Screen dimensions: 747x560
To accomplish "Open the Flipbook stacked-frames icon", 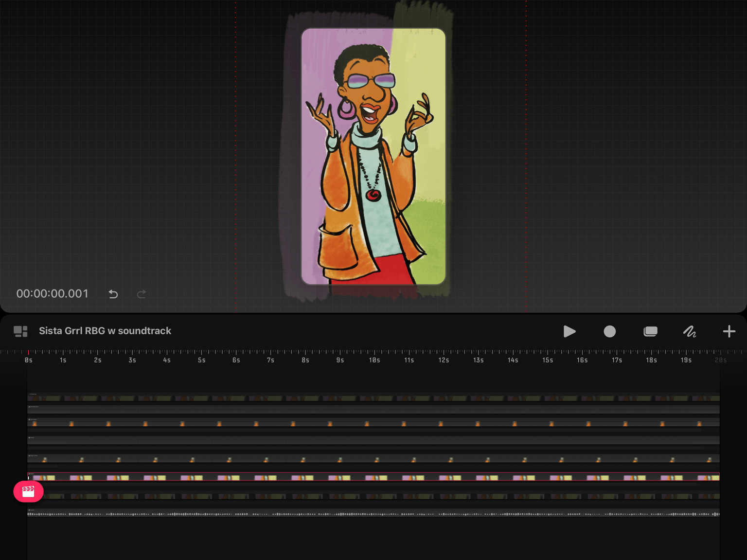I will point(650,331).
